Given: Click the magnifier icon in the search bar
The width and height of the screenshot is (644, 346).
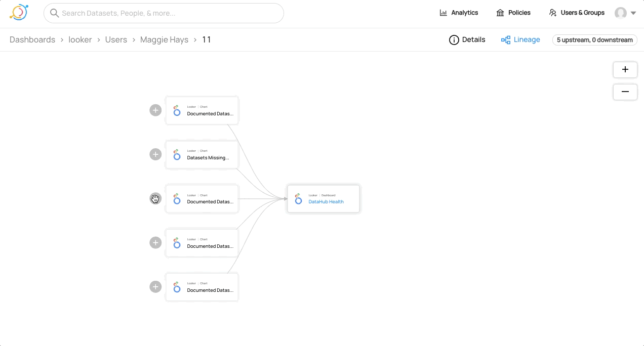Looking at the screenshot, I should point(54,13).
